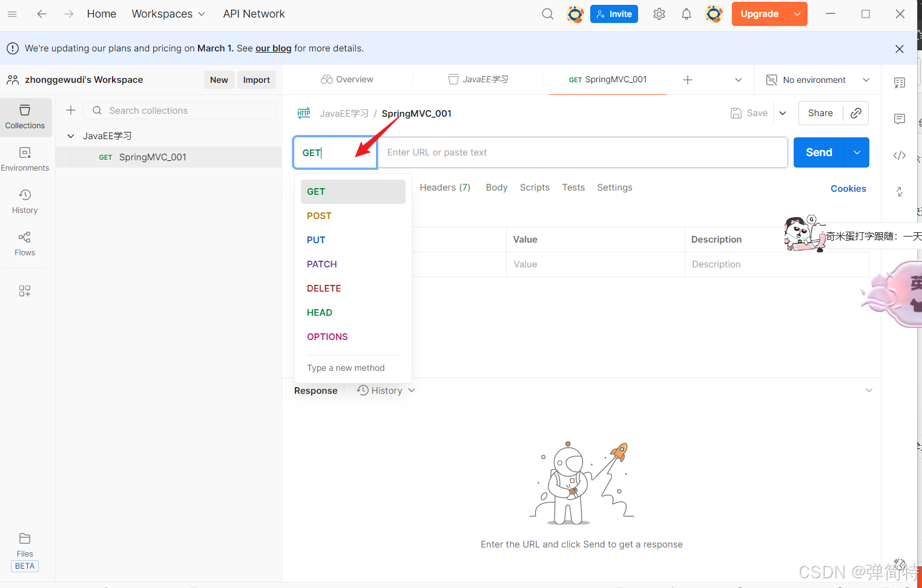This screenshot has width=922, height=588.
Task: Click the Invite button
Action: point(614,14)
